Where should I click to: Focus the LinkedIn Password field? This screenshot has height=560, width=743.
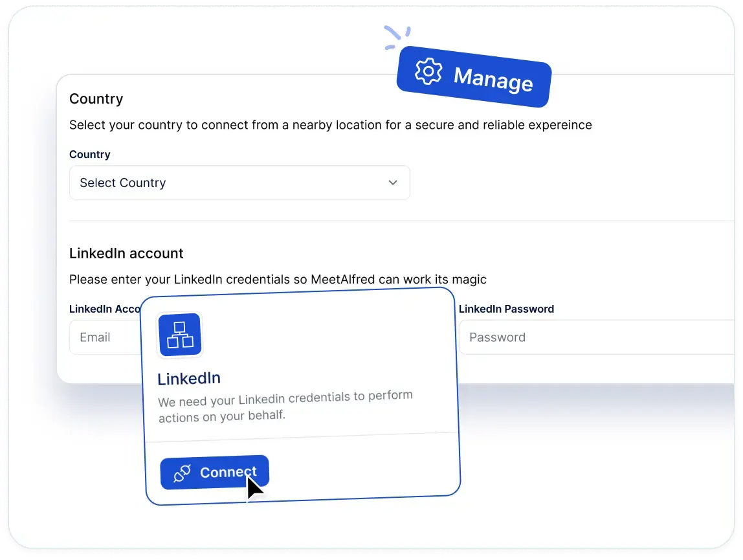(x=597, y=337)
